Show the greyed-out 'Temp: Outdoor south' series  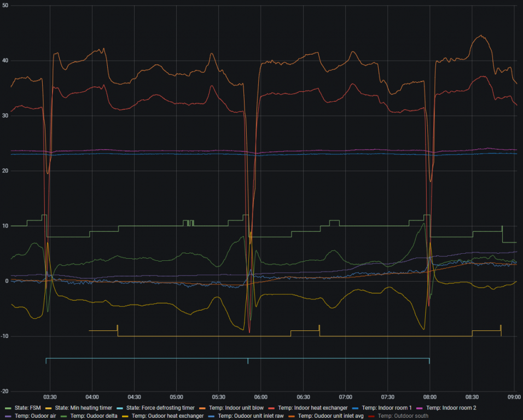404,416
